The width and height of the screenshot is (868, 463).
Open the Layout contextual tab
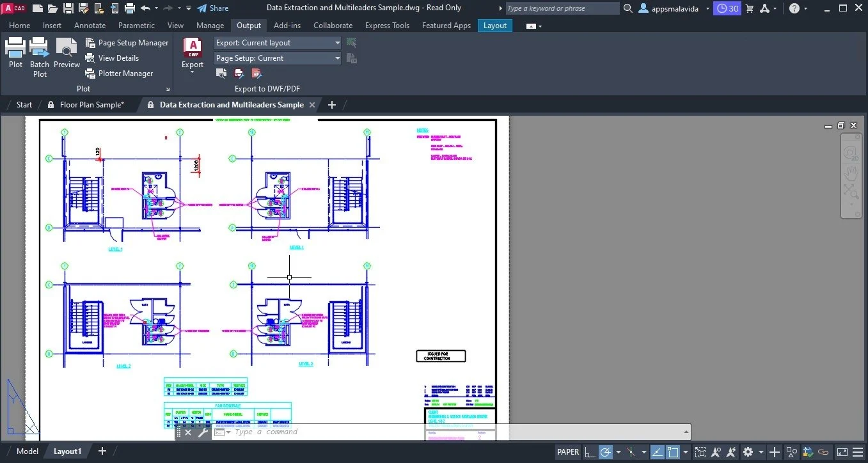click(x=495, y=26)
